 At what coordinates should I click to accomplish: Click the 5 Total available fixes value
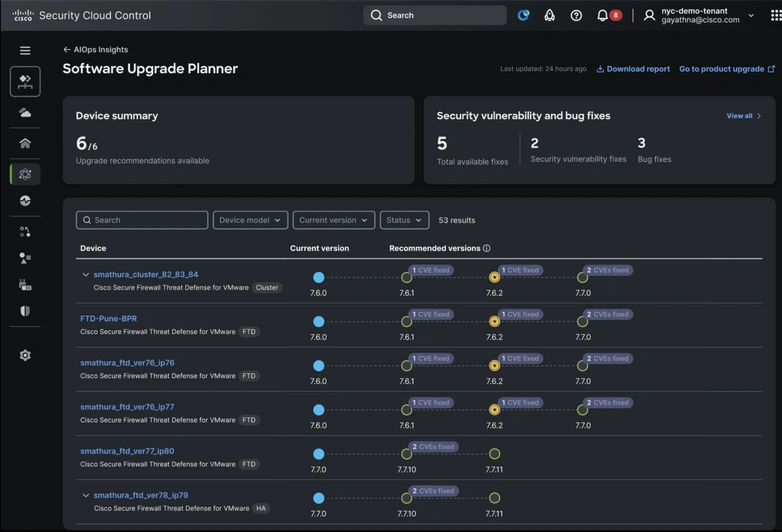[442, 144]
